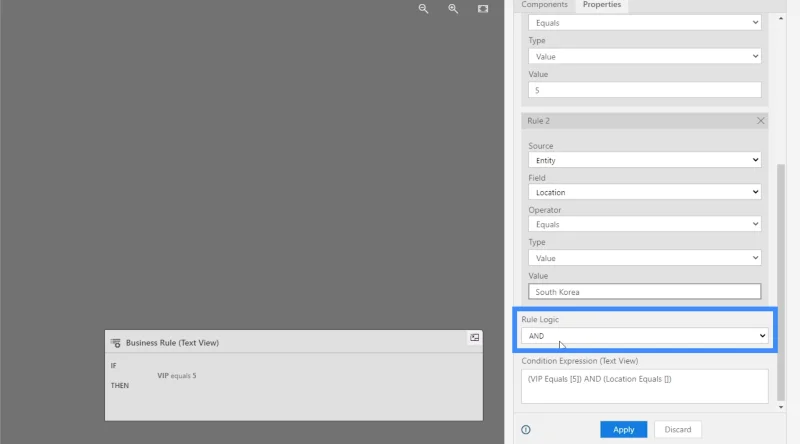
Task: Click the fit to canvas icon
Action: 483,9
